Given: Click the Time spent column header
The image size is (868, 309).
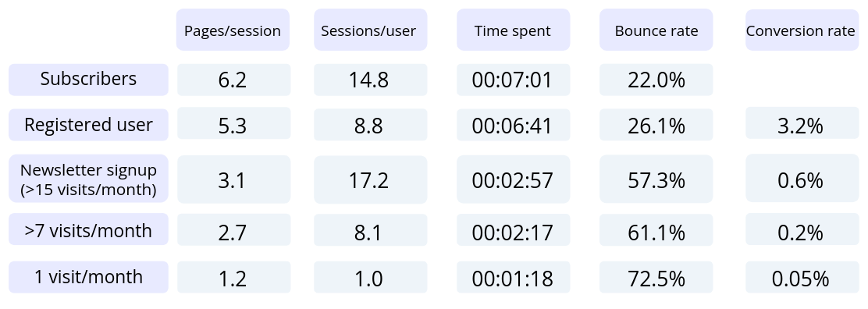Looking at the screenshot, I should 513,30.
